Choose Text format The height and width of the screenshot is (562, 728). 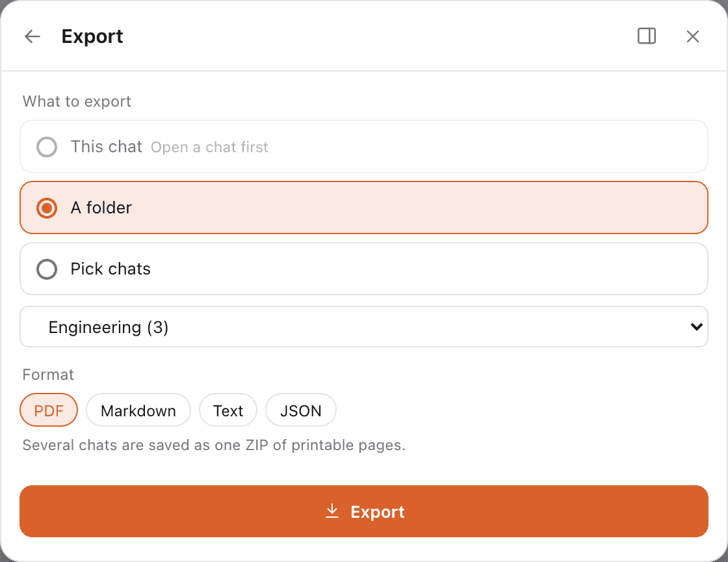(x=228, y=410)
